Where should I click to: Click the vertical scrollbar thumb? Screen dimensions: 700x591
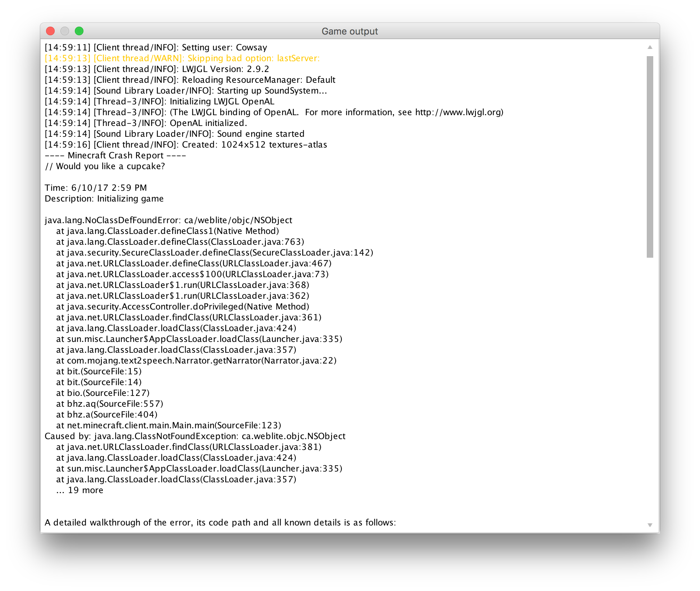coord(650,157)
